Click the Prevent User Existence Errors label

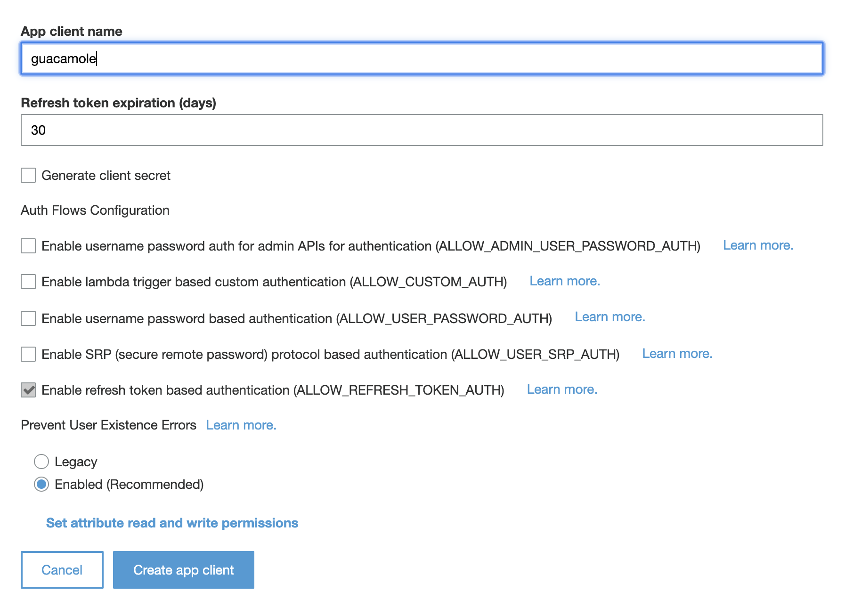(109, 425)
